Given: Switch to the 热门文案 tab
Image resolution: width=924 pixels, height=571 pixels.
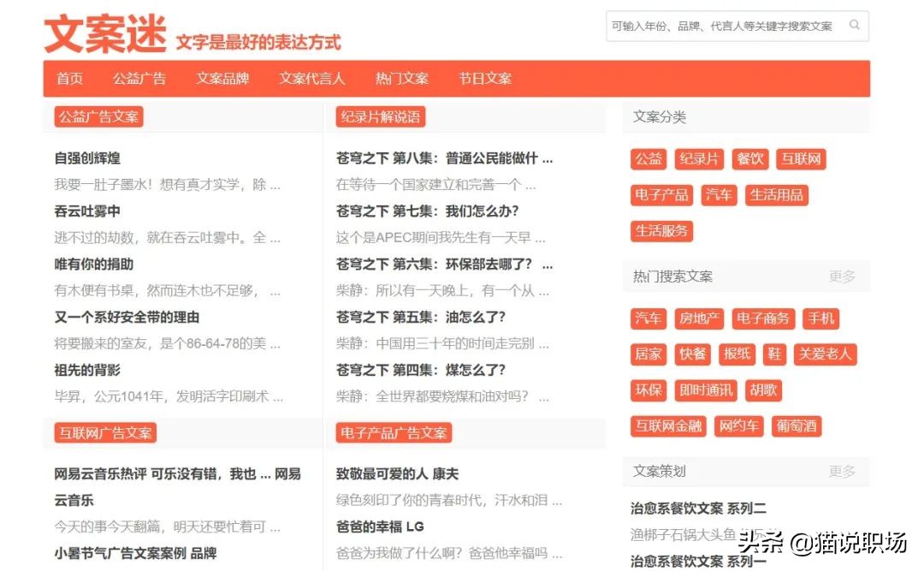Looking at the screenshot, I should coord(400,78).
